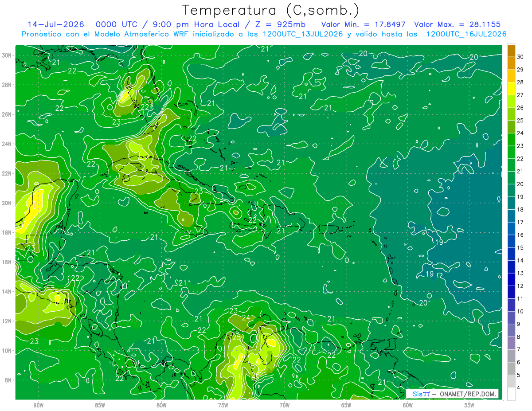The image size is (532, 411).
Task: Click the '4' label on the color scale
Action: pyautogui.click(x=519, y=388)
